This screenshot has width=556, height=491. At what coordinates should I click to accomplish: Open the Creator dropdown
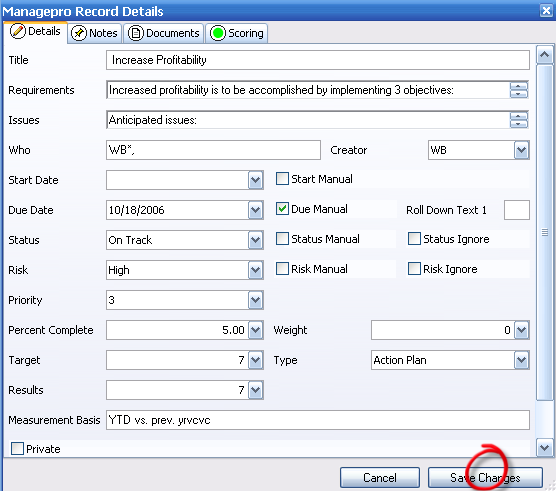click(521, 150)
